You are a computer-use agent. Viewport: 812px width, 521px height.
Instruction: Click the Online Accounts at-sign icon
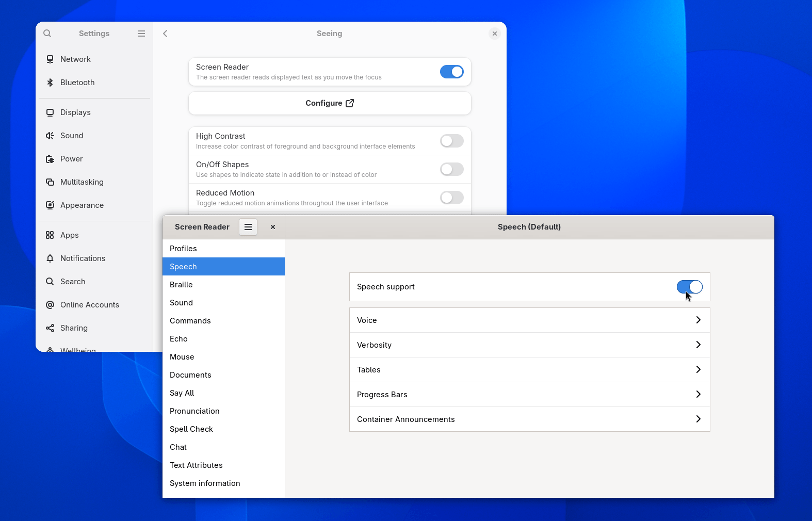(50, 305)
